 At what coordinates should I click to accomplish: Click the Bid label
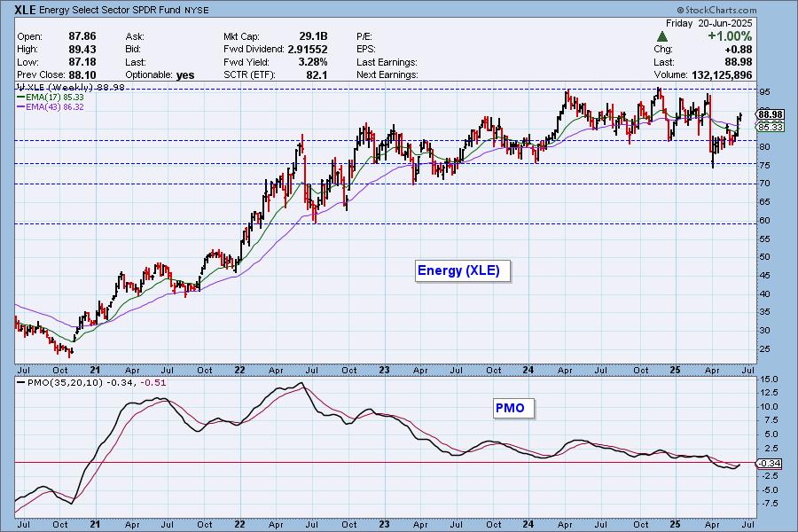pos(133,50)
